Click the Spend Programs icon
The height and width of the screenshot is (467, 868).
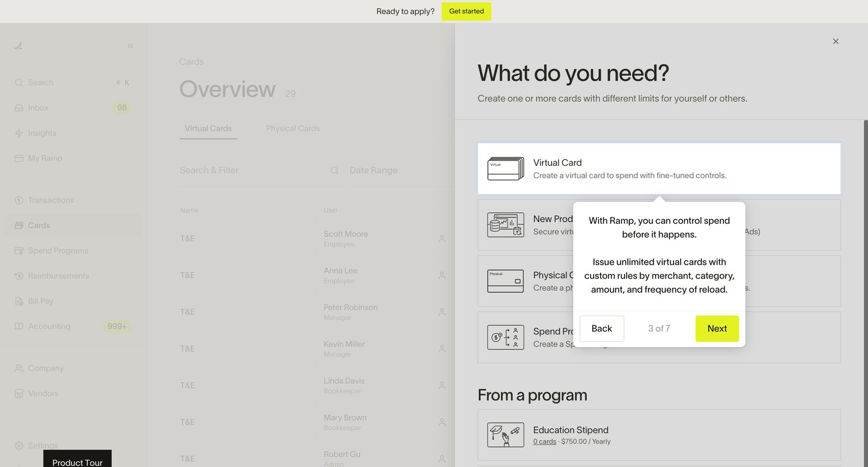click(x=19, y=251)
